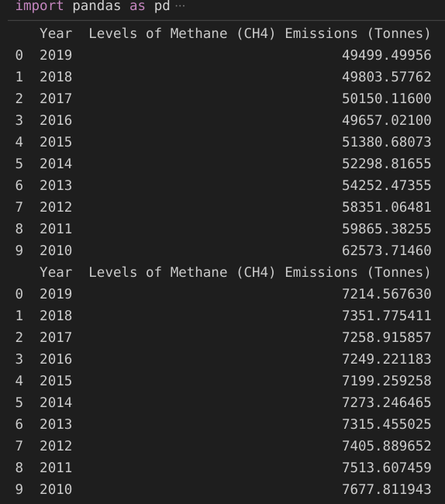Select the emissions value 7214.567630
This screenshot has width=445, height=504.
click(387, 294)
